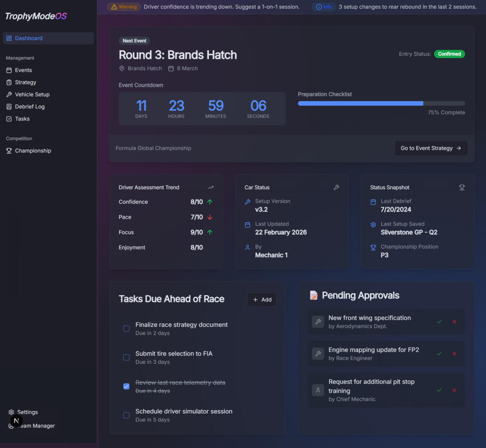Reject the New front wing specification
Viewport: 486px width, 448px height.
coord(454,322)
